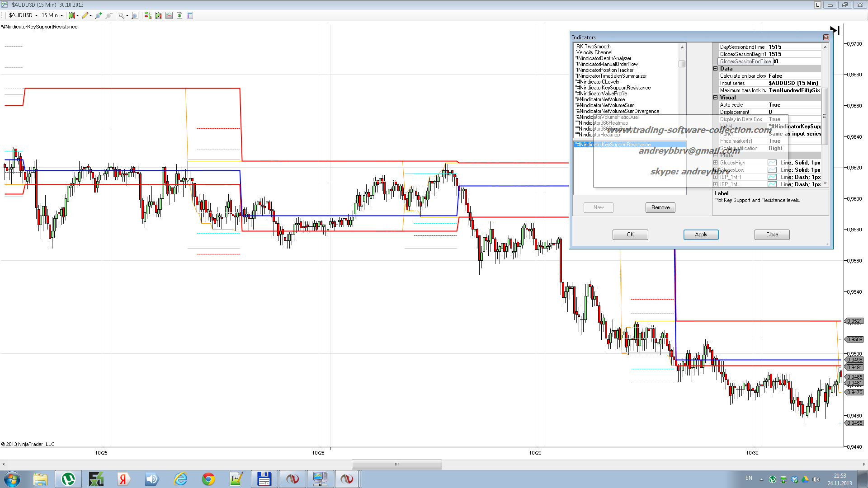Expand the GlobexHigh plot settings
Image resolution: width=868 pixels, height=488 pixels.
pyautogui.click(x=716, y=163)
